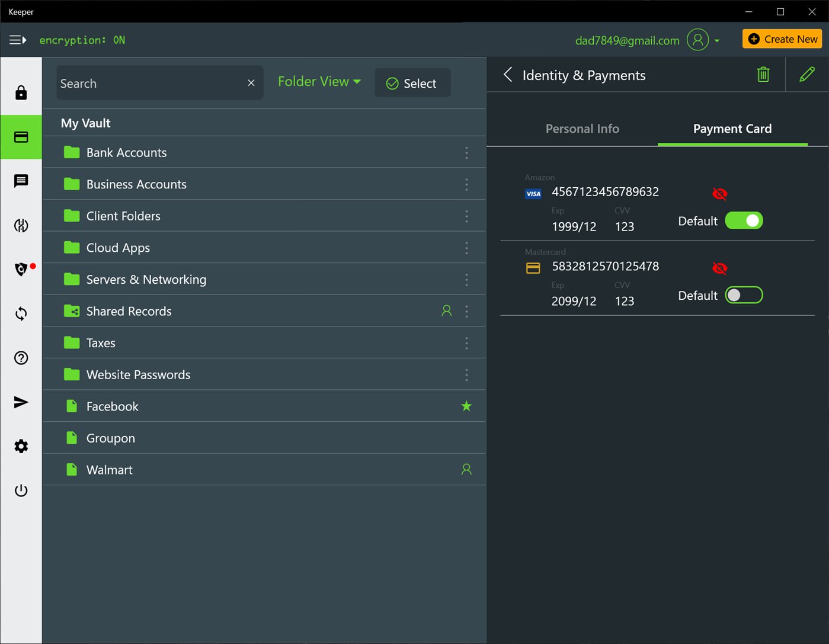Open the BreachWatch sidebar icon
Screen dimensions: 829x644
click(x=21, y=225)
